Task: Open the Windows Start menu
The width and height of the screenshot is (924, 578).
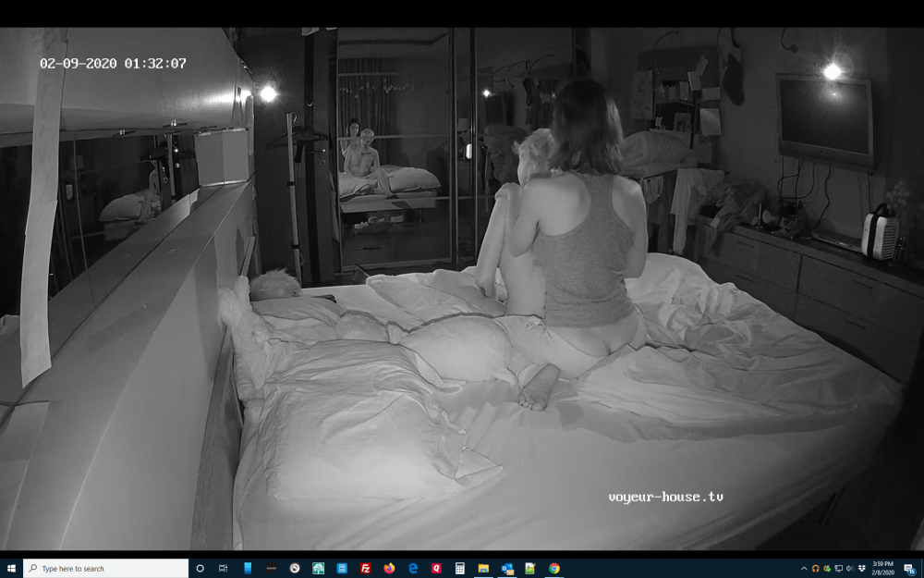Action: (11, 569)
